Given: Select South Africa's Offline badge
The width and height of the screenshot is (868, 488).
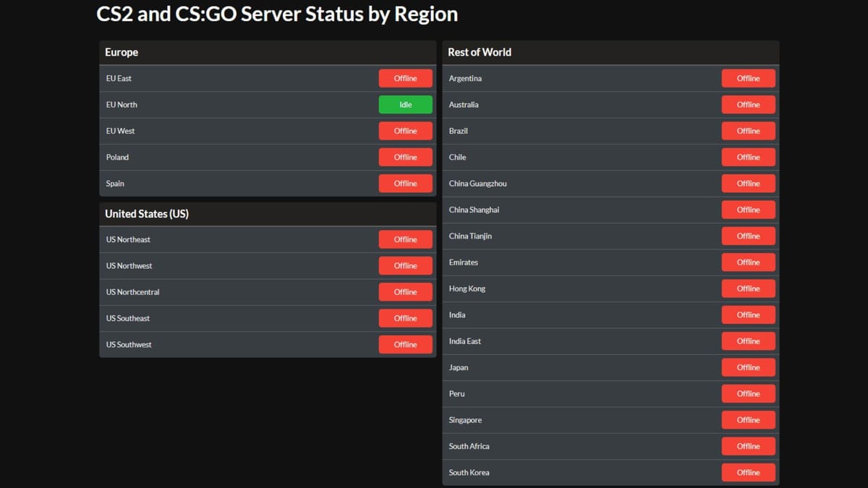Looking at the screenshot, I should pos(749,446).
